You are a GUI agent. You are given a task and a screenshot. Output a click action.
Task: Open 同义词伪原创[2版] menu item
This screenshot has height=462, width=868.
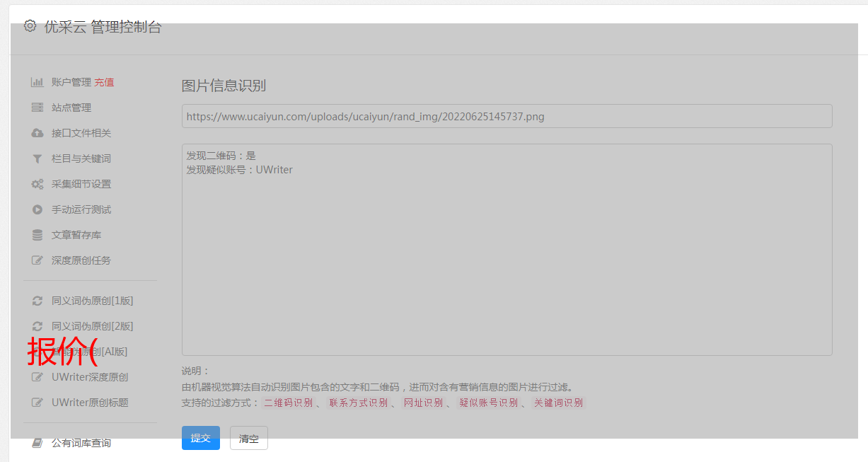(92, 326)
